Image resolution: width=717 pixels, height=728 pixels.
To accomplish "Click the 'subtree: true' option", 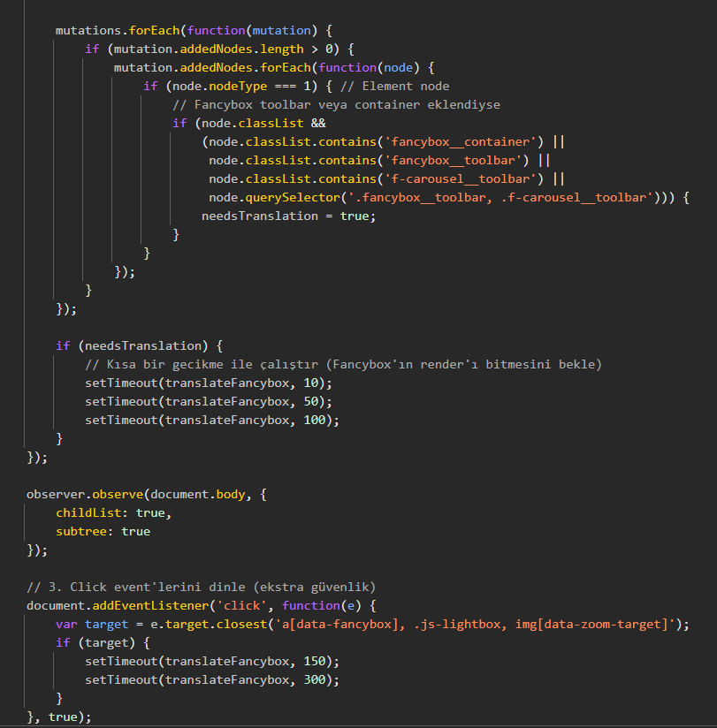I will pyautogui.click(x=103, y=532).
